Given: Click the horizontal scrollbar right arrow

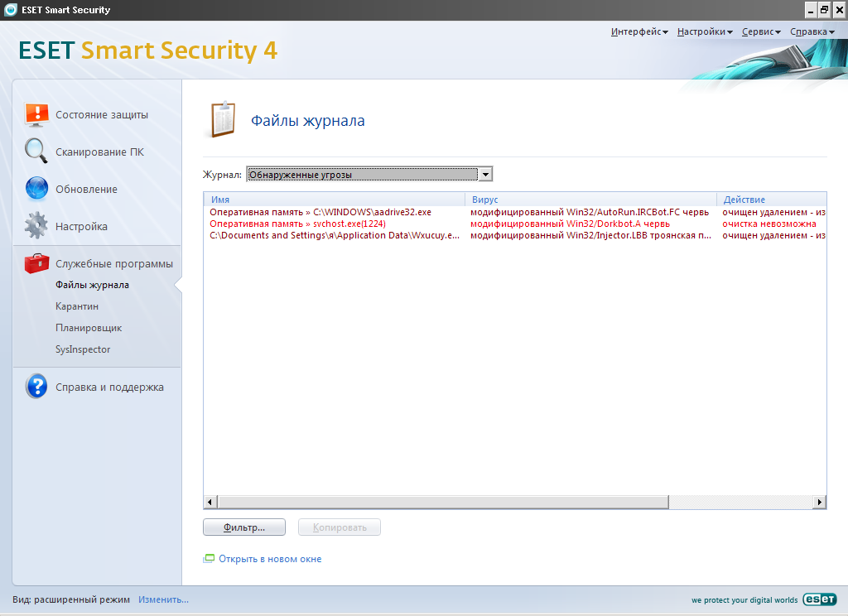Looking at the screenshot, I should [820, 502].
